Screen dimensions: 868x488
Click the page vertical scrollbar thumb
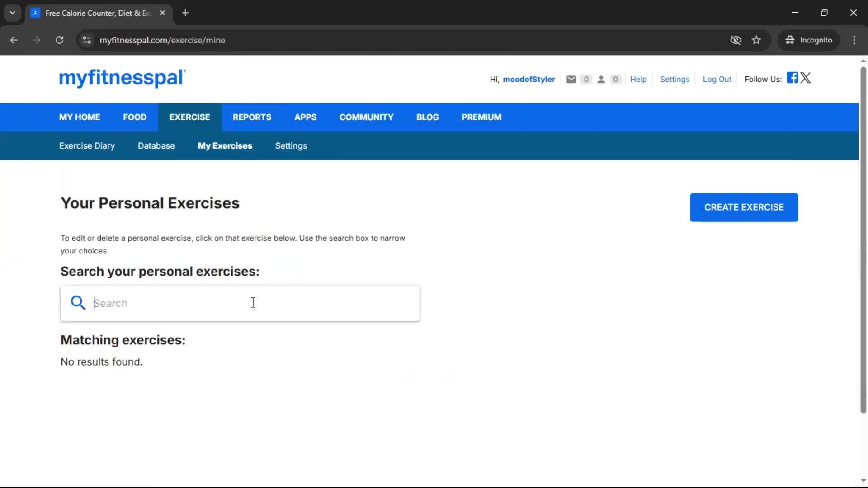coord(863,239)
